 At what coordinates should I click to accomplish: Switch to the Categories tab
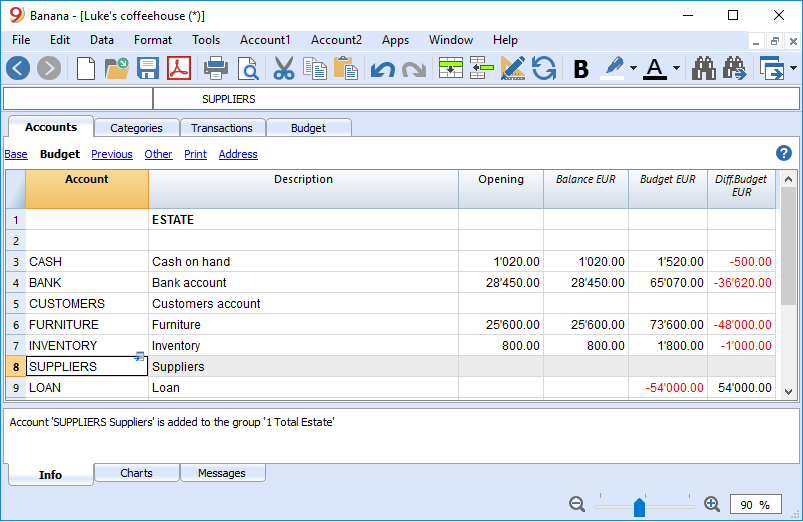tap(136, 128)
